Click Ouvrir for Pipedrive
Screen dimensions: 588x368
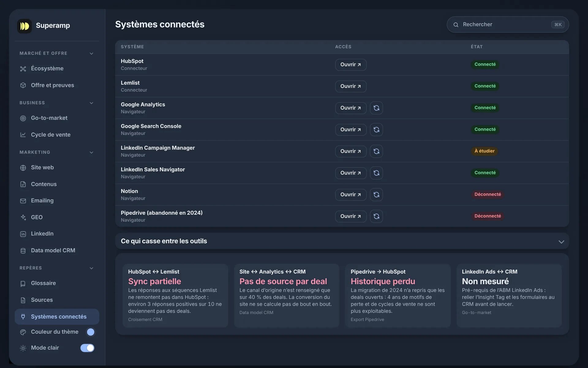351,217
